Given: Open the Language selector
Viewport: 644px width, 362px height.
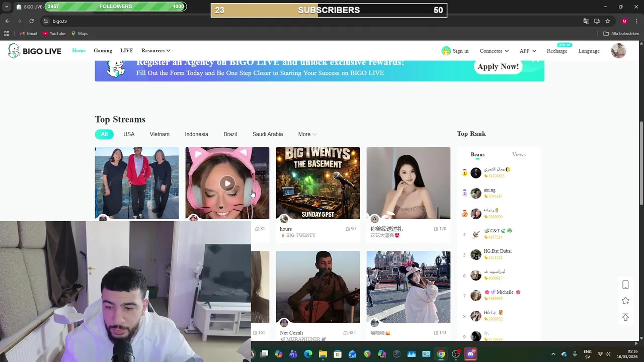Looking at the screenshot, I should click(589, 51).
